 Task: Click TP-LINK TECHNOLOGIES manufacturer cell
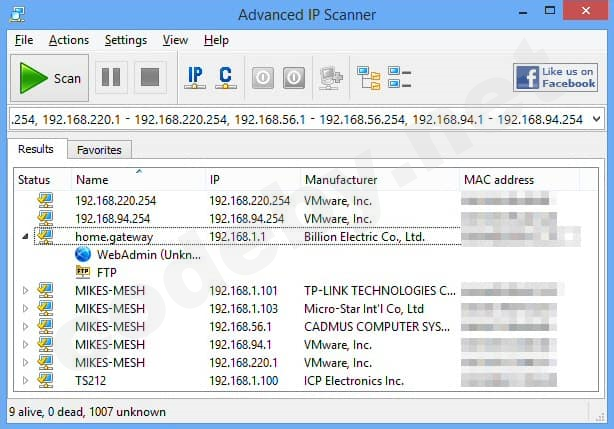point(380,291)
